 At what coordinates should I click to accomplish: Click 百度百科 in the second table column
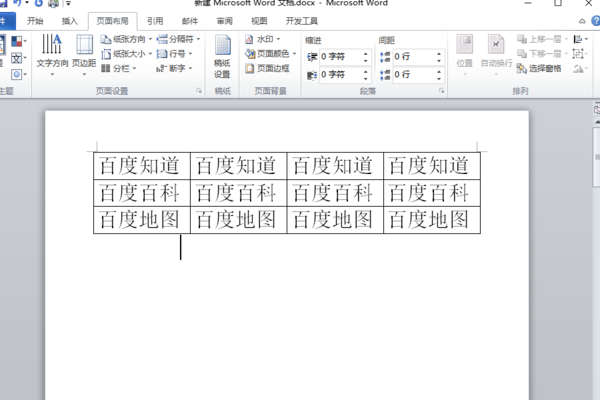point(236,193)
